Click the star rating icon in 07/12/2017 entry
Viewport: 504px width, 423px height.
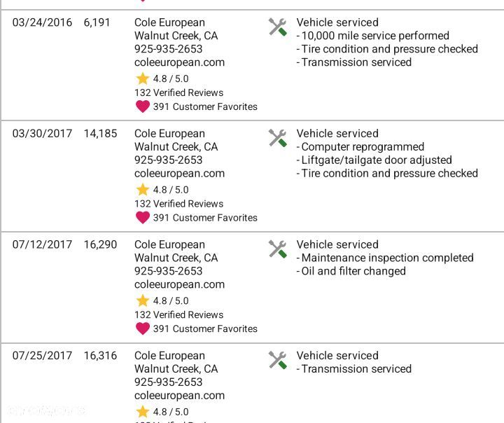tap(143, 300)
